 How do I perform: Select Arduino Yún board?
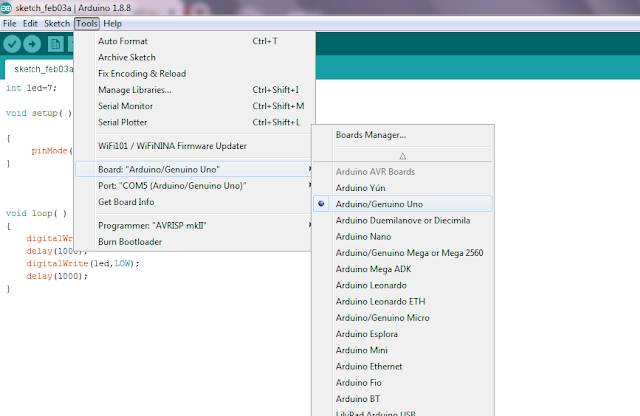(x=403, y=188)
